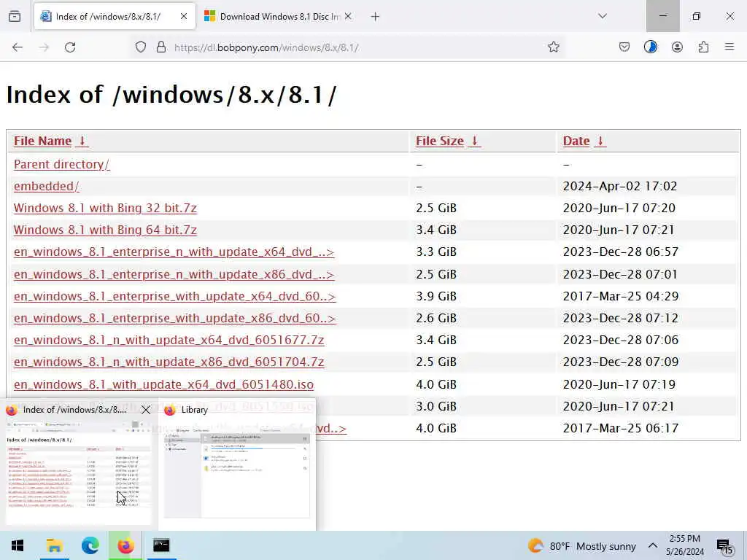Select the 3.0 GiB size cell
747x560 pixels.
(x=436, y=407)
